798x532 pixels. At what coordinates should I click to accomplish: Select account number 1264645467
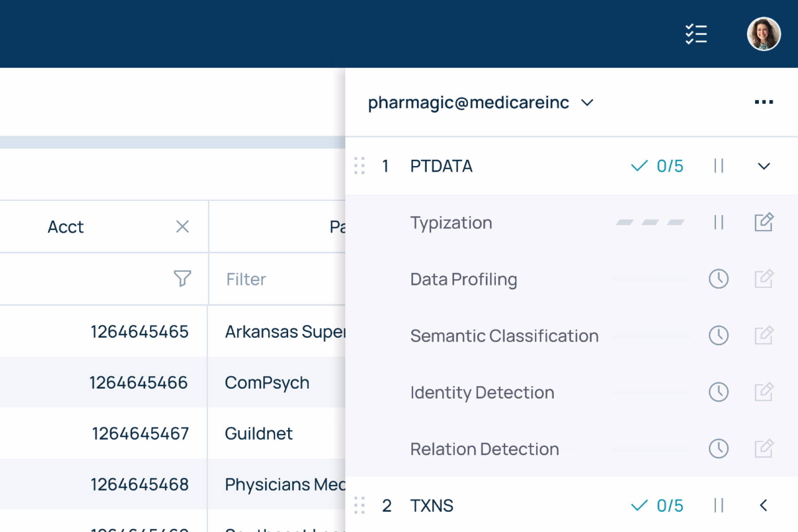(141, 433)
